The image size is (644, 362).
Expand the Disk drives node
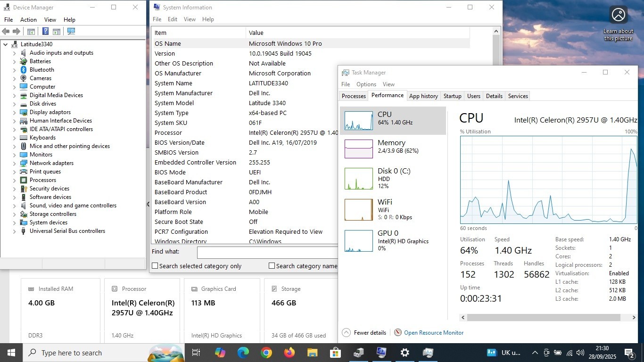click(x=15, y=104)
